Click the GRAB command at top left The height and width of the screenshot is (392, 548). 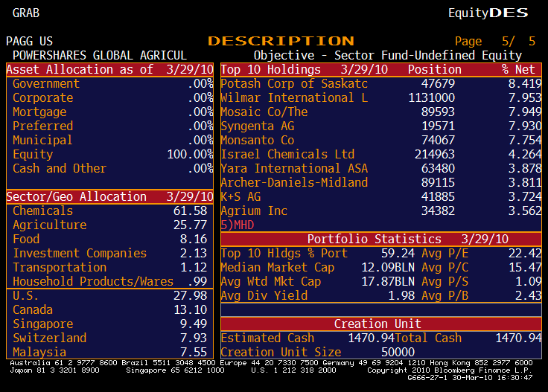pyautogui.click(x=26, y=13)
